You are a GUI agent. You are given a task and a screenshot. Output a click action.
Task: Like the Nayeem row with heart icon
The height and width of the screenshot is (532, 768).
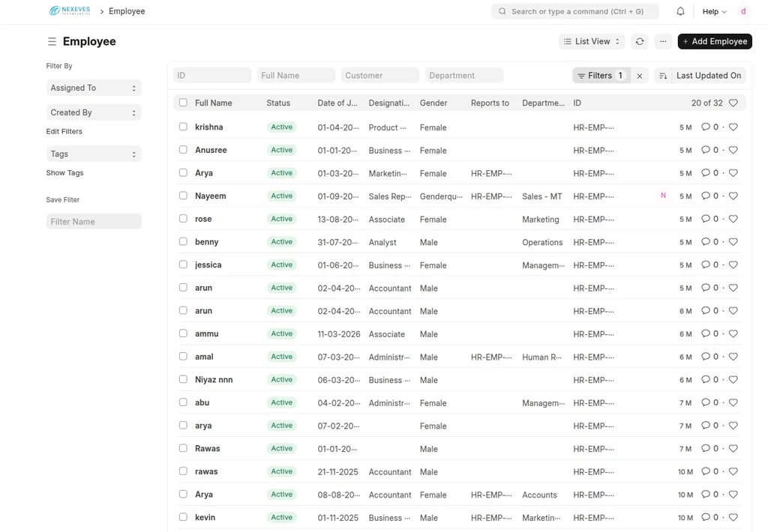[733, 196]
